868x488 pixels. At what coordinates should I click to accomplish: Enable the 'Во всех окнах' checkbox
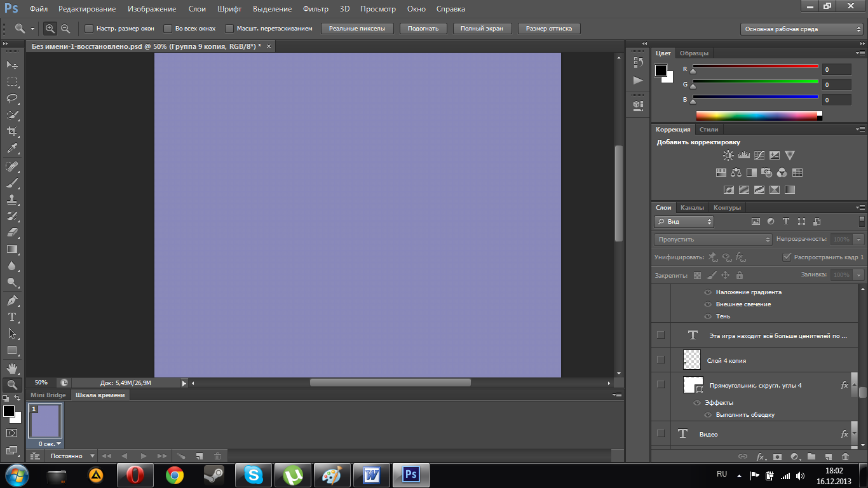pos(168,29)
